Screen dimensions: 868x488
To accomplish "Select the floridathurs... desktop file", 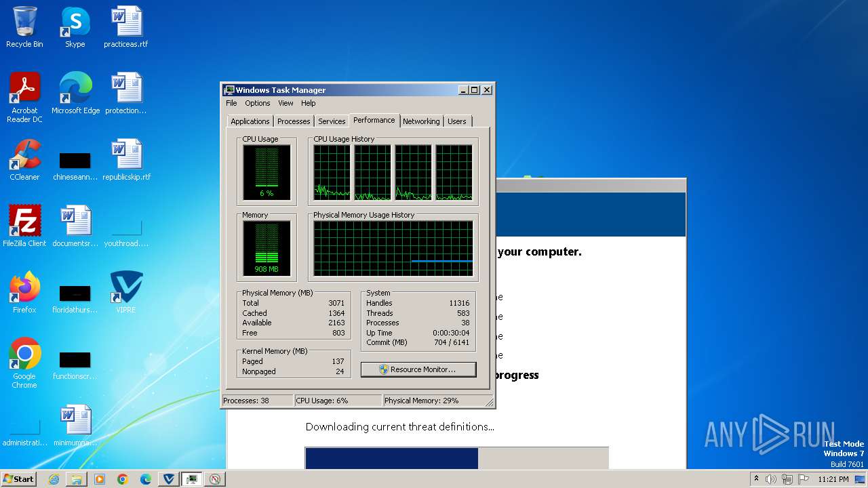I will [x=75, y=299].
